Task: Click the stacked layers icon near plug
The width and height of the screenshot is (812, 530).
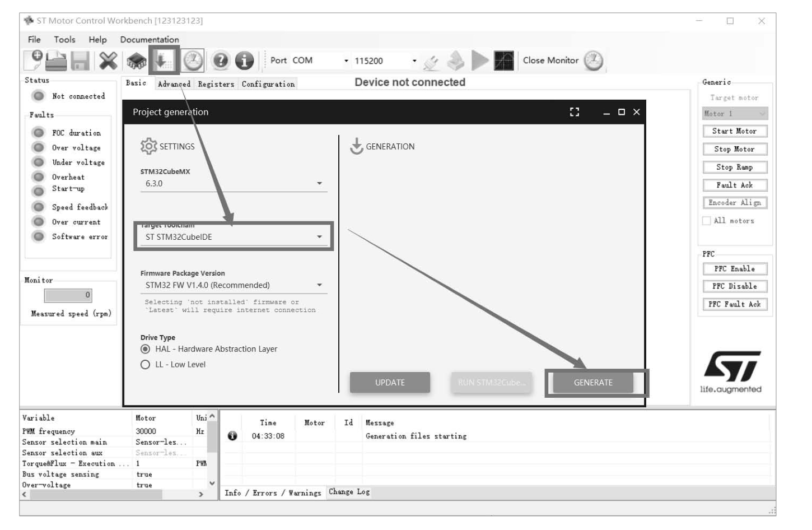Action: 456,61
